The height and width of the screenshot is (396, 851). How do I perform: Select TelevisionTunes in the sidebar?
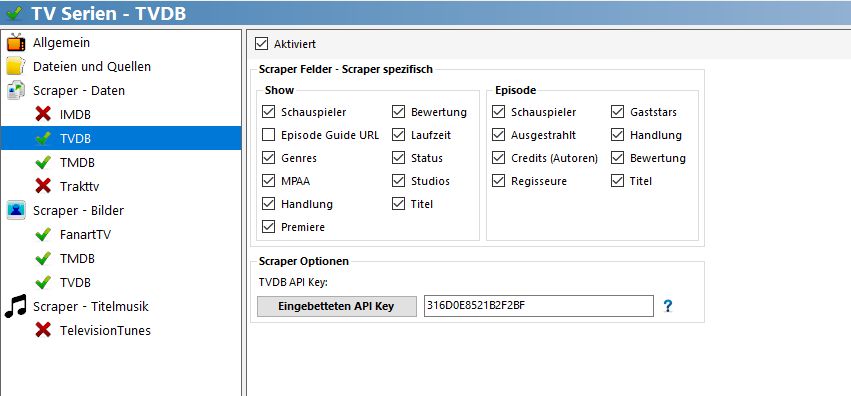point(105,330)
